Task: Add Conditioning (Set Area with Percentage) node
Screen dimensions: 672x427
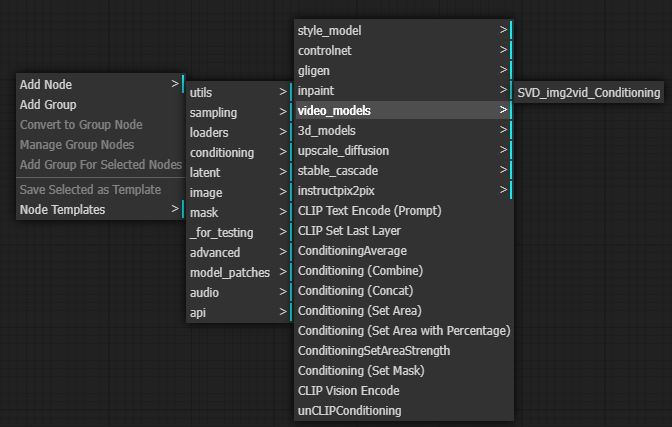Action: [404, 331]
